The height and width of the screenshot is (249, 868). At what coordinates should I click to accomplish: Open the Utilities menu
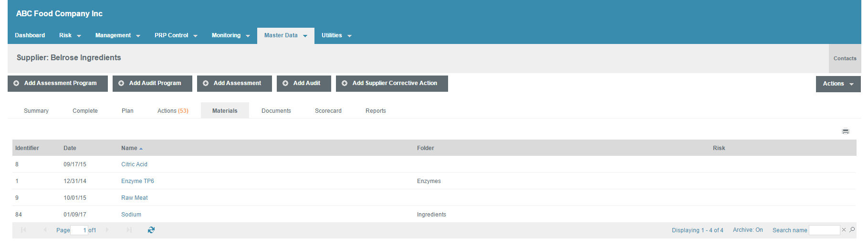pos(336,35)
